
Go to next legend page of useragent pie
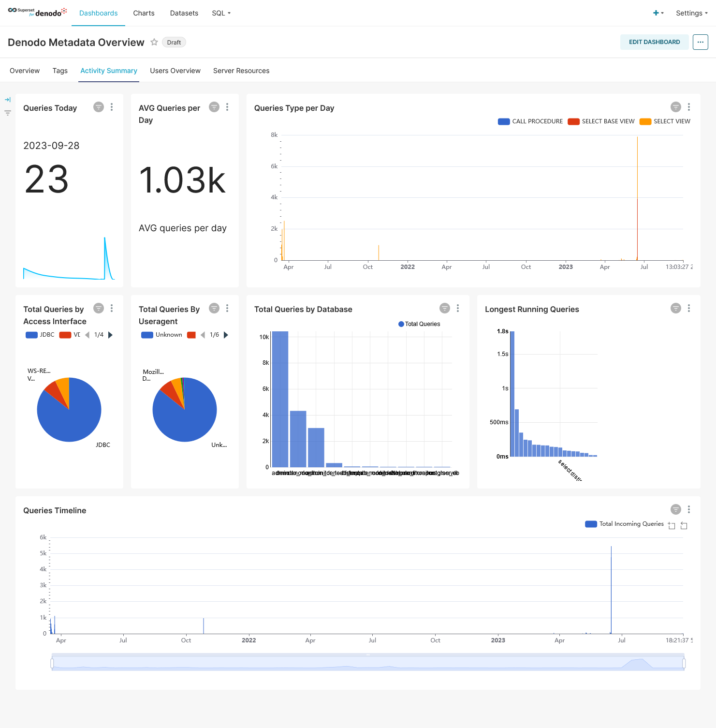click(226, 335)
